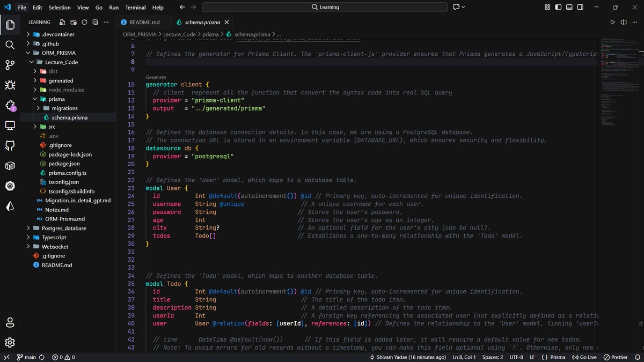Open tsconfig.json in the explorer
Viewport: 644px width, 362px height.
(63, 182)
